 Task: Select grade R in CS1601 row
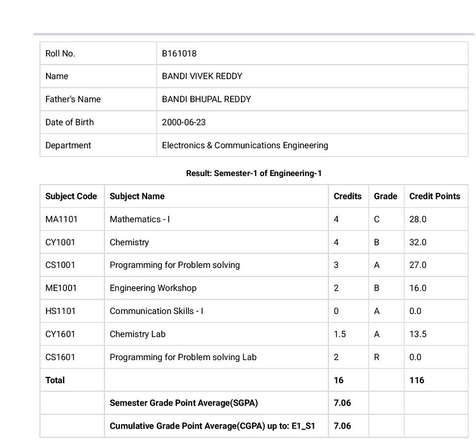click(377, 357)
